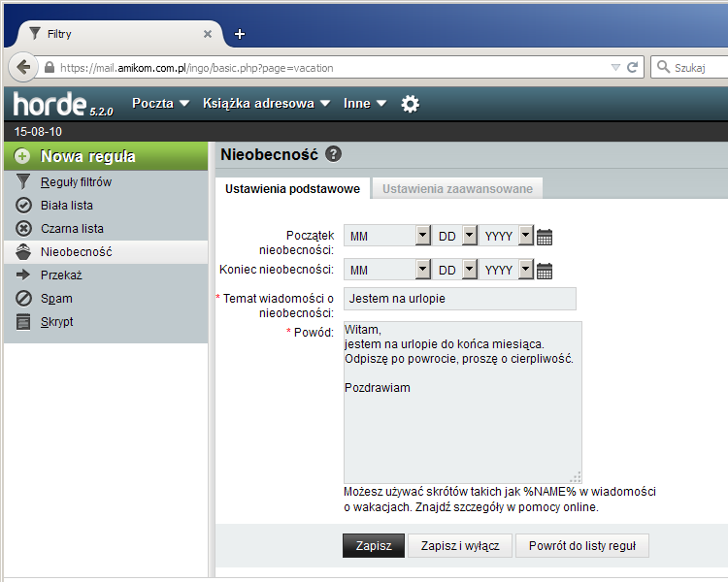
Task: Create a new rule with Nowa reguła
Action: [x=87, y=156]
